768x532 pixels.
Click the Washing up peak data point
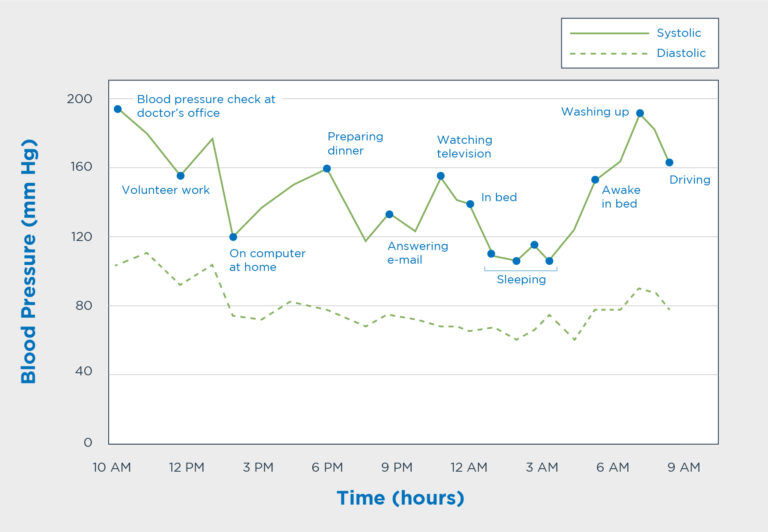tap(640, 113)
